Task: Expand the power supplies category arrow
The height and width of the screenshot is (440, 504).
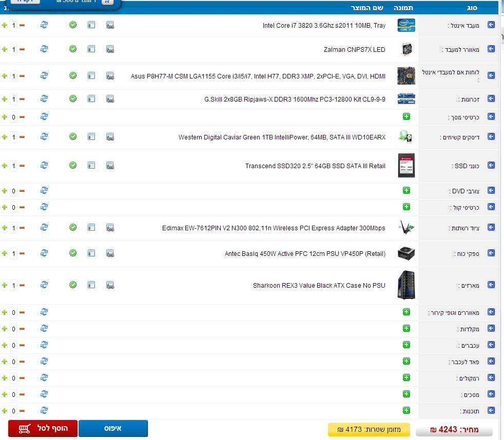Action: click(x=491, y=253)
